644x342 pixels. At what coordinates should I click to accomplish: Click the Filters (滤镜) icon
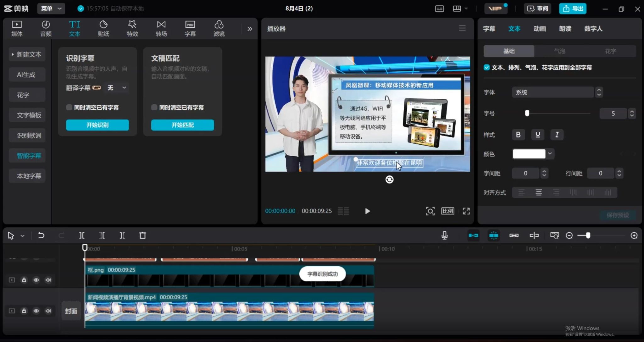pyautogui.click(x=219, y=28)
